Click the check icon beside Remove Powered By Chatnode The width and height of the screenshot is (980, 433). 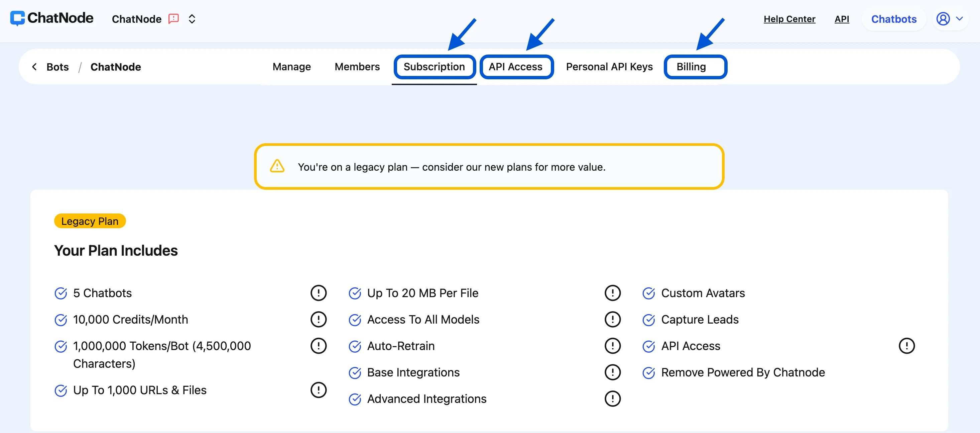click(649, 373)
